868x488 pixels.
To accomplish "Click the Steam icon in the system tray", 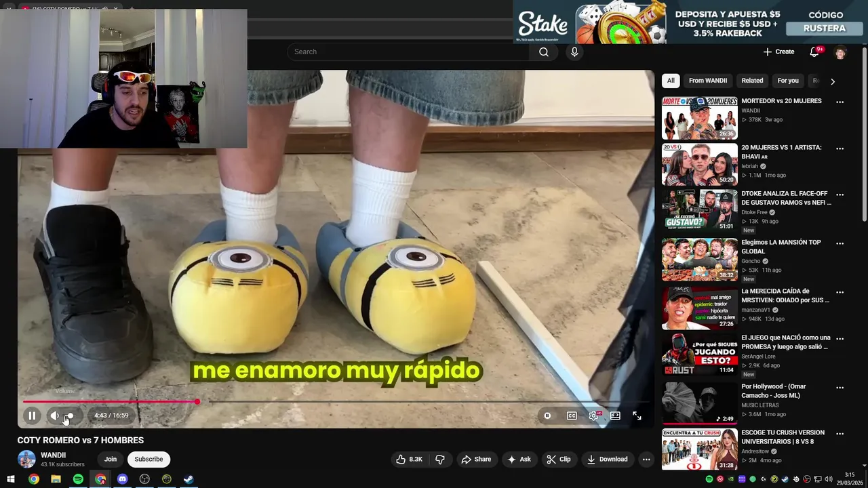I will pyautogui.click(x=785, y=479).
